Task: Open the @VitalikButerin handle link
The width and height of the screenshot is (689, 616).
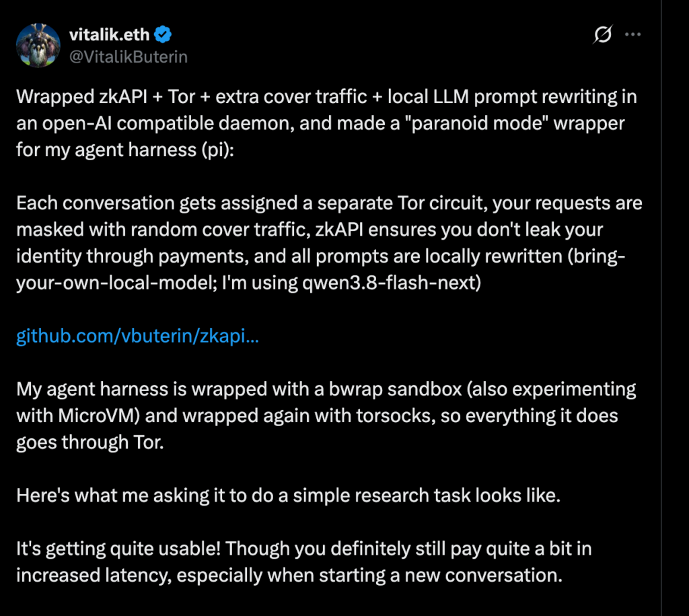Action: click(129, 57)
